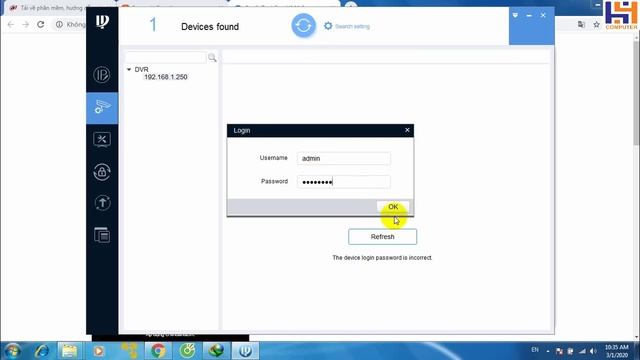Open the Windows Start menu
Screen dimensions: 640x360
(x=12, y=351)
